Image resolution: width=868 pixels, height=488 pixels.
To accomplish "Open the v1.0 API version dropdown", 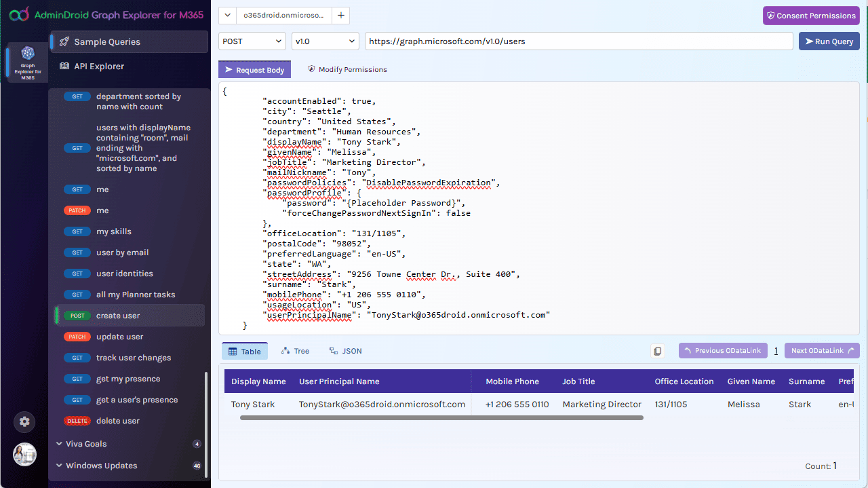I will coord(325,41).
